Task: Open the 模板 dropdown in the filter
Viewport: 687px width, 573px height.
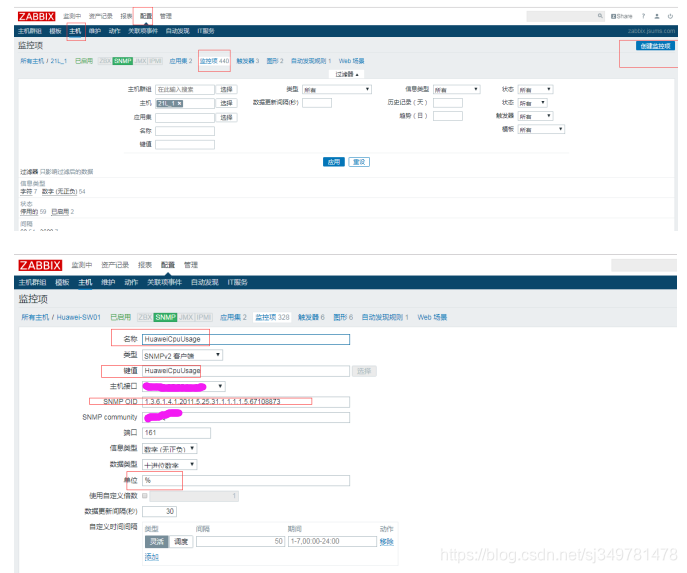Action: click(x=541, y=129)
